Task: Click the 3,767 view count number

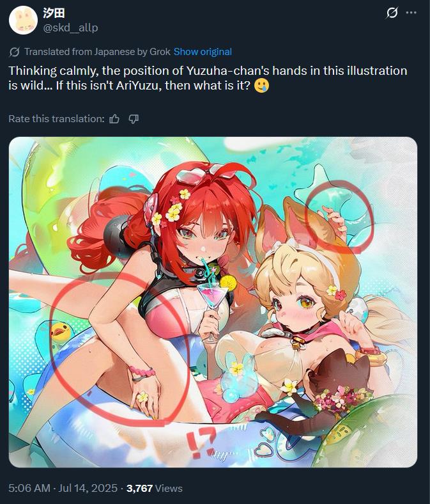Action: pyautogui.click(x=139, y=488)
